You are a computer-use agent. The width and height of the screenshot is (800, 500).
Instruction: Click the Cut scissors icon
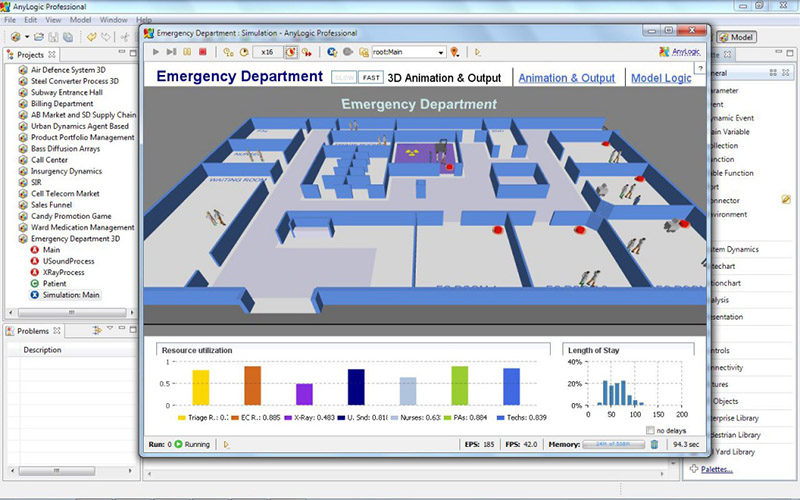[x=124, y=37]
